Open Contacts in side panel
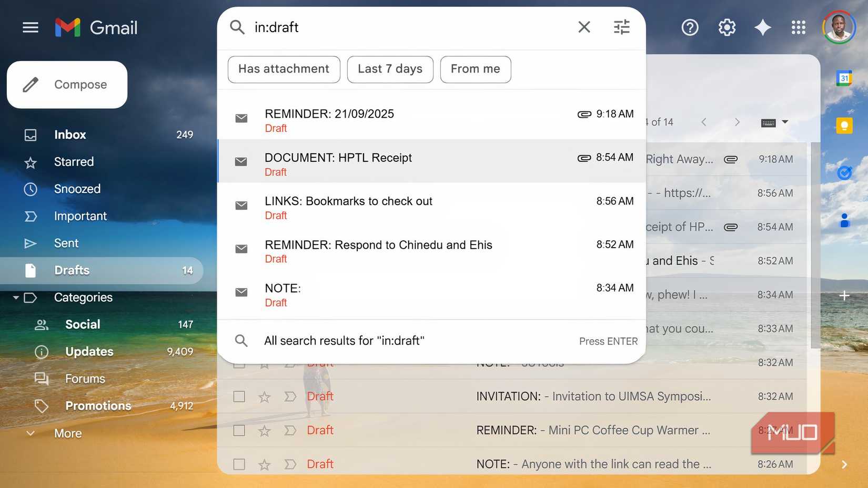The image size is (868, 488). (x=844, y=220)
